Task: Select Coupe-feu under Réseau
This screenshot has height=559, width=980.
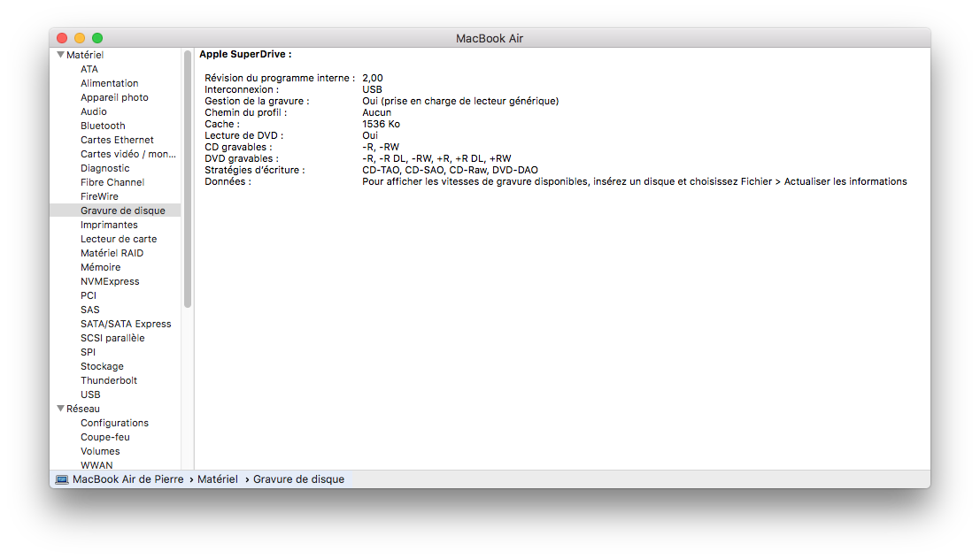Action: coord(105,437)
